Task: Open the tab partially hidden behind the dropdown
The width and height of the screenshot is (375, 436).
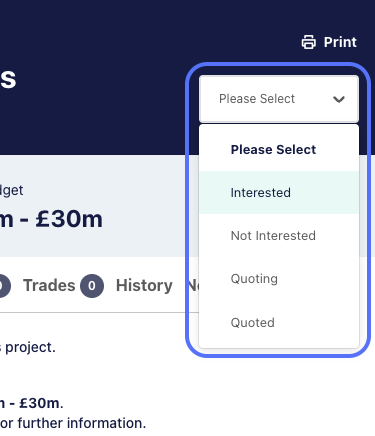Action: click(193, 286)
